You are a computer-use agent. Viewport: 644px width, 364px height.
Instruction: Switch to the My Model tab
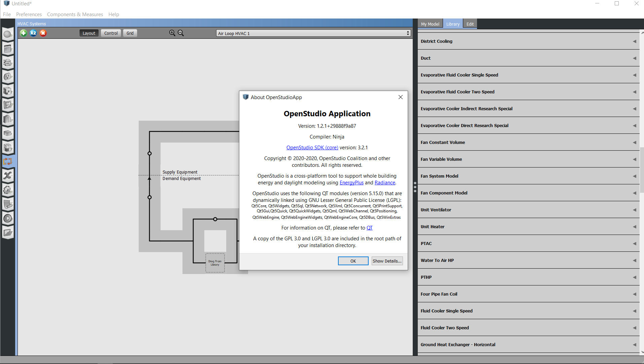coord(430,24)
